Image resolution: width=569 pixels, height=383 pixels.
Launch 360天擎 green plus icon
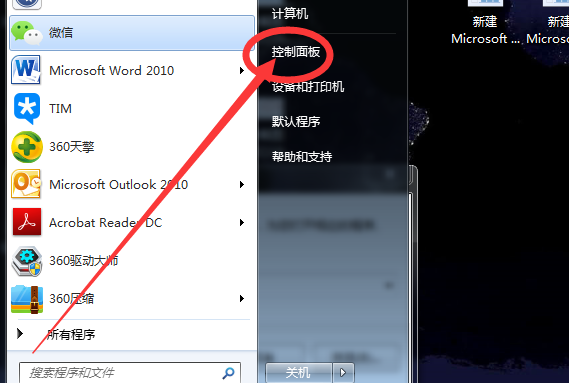click(26, 147)
